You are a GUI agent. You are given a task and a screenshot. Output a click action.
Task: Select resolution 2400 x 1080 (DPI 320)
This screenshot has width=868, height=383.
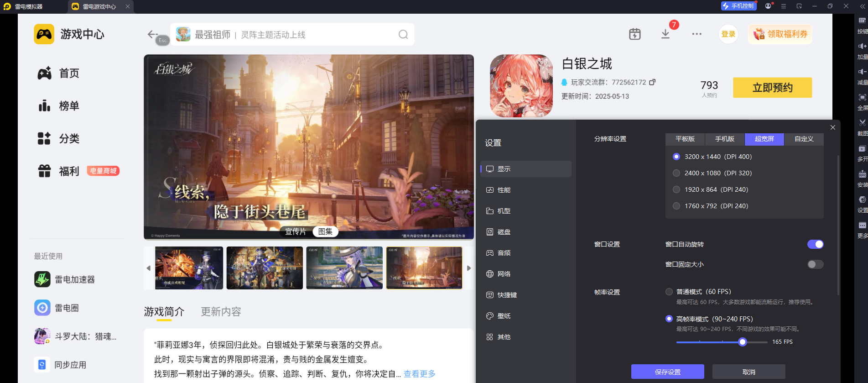[x=676, y=173]
